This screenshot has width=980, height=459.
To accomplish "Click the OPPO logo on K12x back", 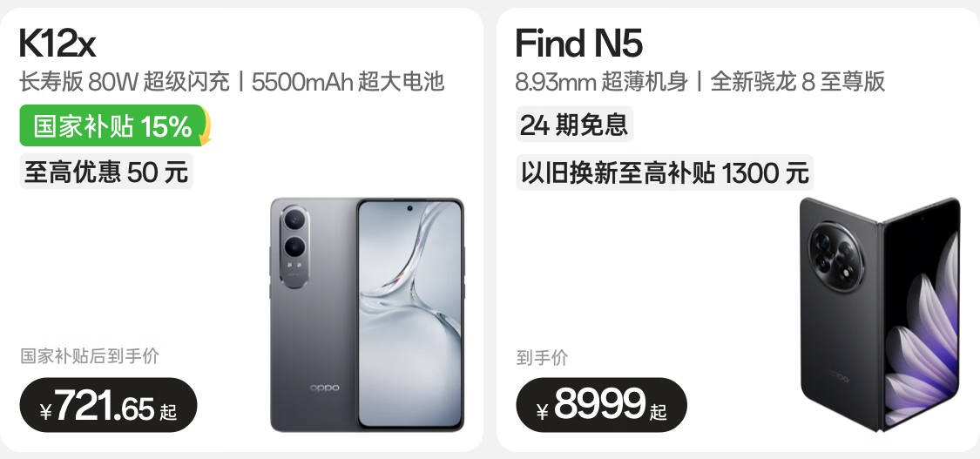I will tap(325, 388).
